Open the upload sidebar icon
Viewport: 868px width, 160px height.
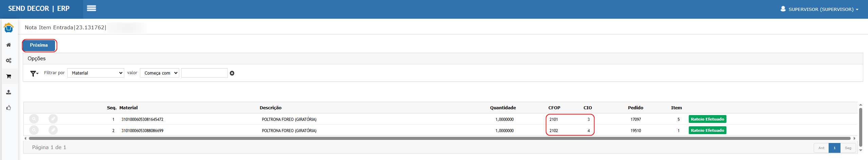[x=9, y=92]
